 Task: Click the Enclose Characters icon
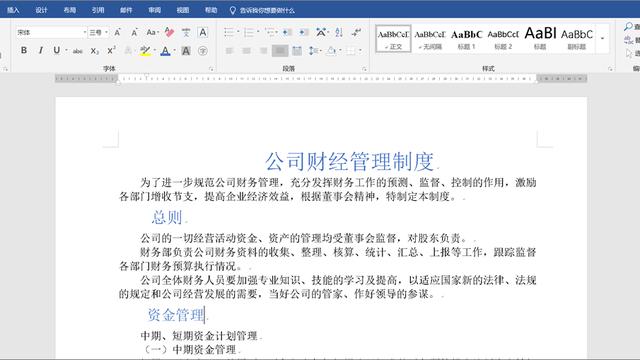click(x=202, y=51)
